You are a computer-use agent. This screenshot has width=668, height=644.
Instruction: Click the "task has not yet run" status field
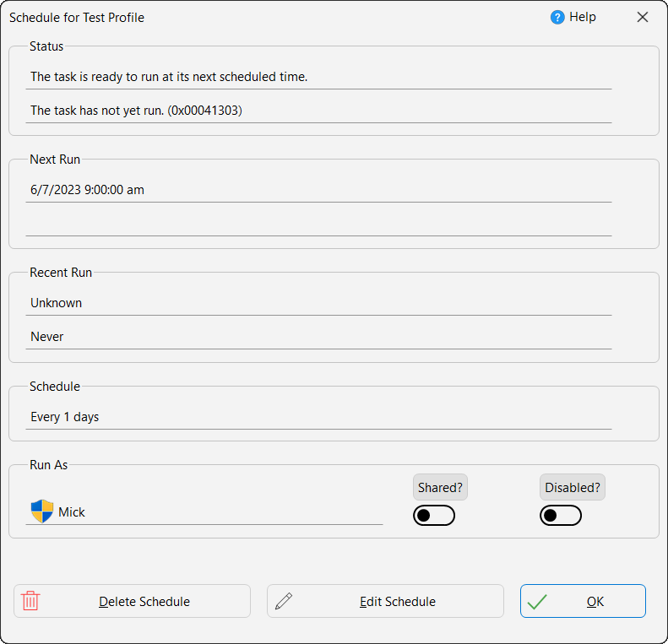point(318,111)
